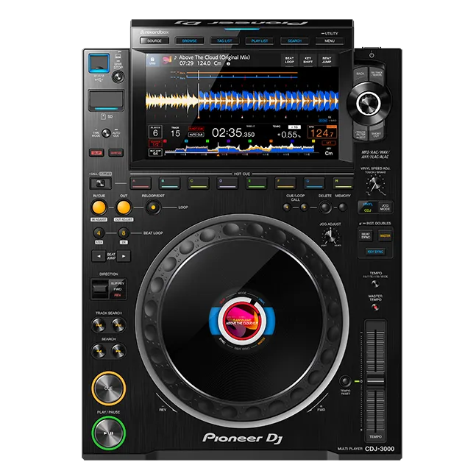The image size is (476, 476).
Task: Touch the jog wheel center display
Action: (242, 321)
